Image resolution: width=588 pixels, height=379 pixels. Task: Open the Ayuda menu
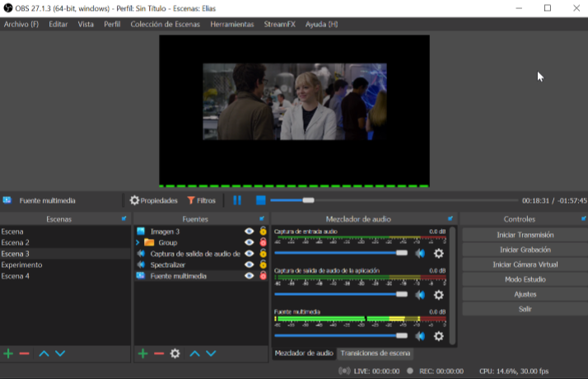pos(321,25)
